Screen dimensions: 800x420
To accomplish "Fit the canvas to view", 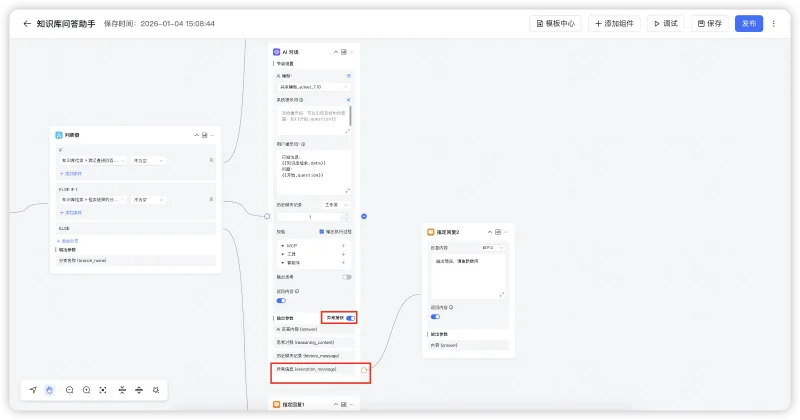I will [x=103, y=390].
